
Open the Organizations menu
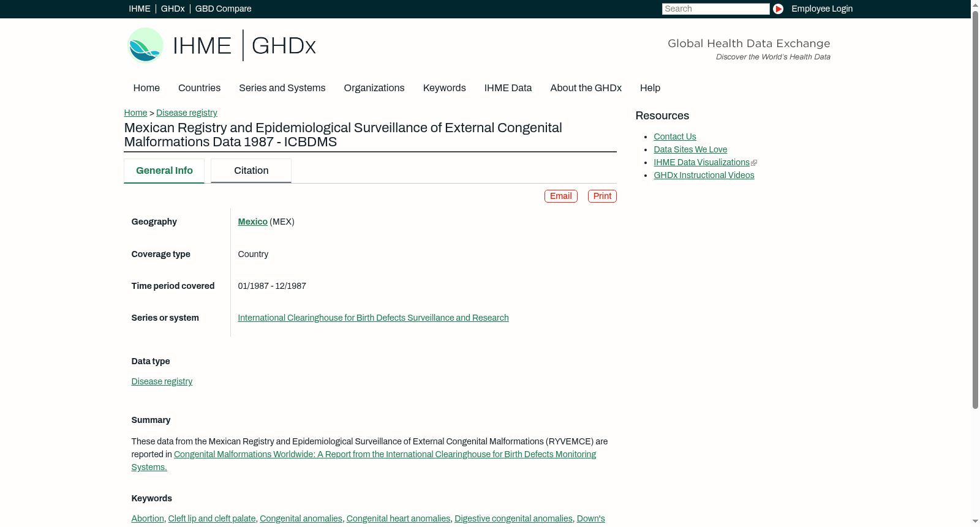(x=374, y=88)
